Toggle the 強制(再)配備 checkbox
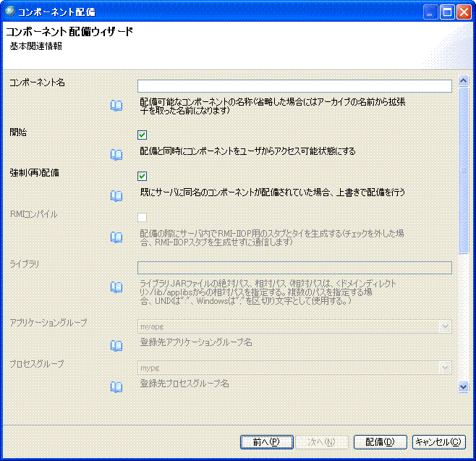This screenshot has height=461, width=476. pos(143,176)
